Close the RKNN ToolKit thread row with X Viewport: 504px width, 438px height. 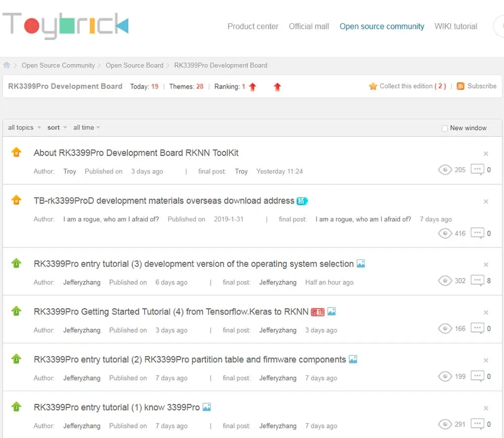pos(486,154)
